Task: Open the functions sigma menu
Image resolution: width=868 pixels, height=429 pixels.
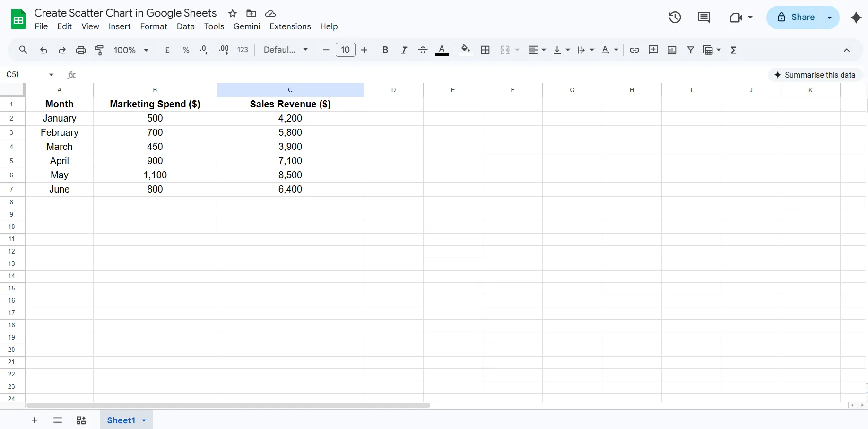Action: point(733,50)
